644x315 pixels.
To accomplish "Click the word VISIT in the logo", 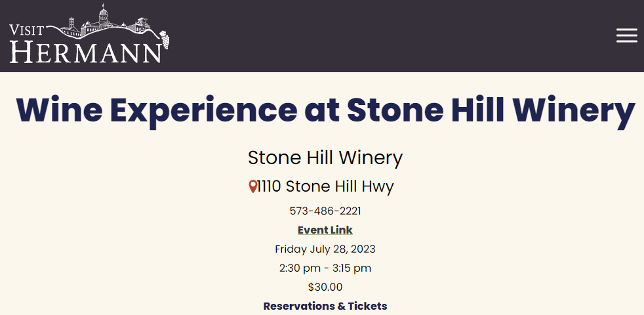I will [x=26, y=30].
